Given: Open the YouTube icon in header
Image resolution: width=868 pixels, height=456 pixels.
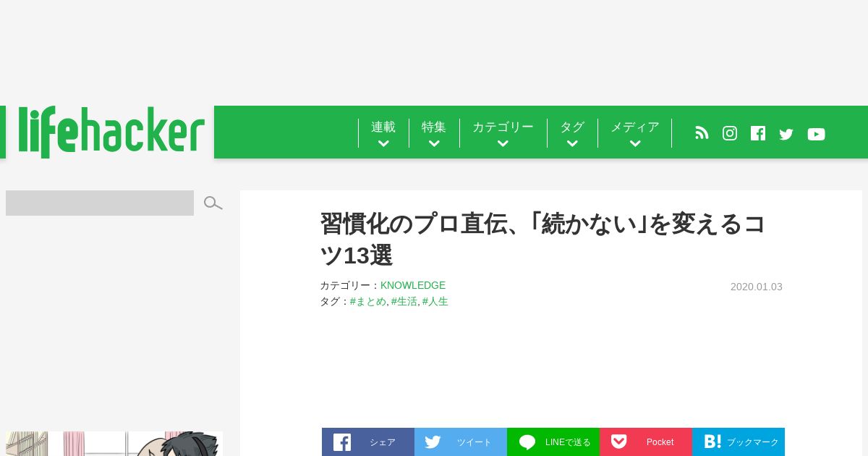Looking at the screenshot, I should coord(816,134).
